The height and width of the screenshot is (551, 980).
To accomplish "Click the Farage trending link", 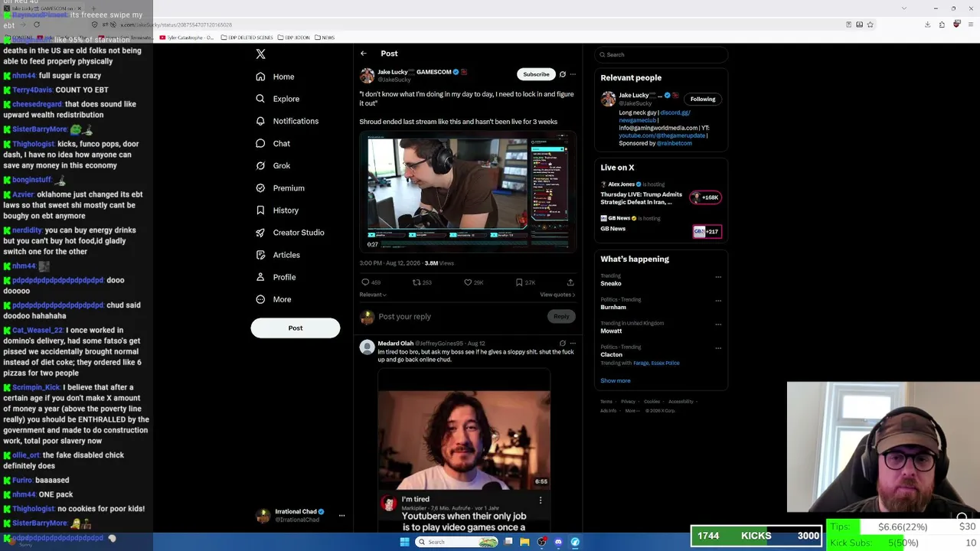I will point(641,363).
